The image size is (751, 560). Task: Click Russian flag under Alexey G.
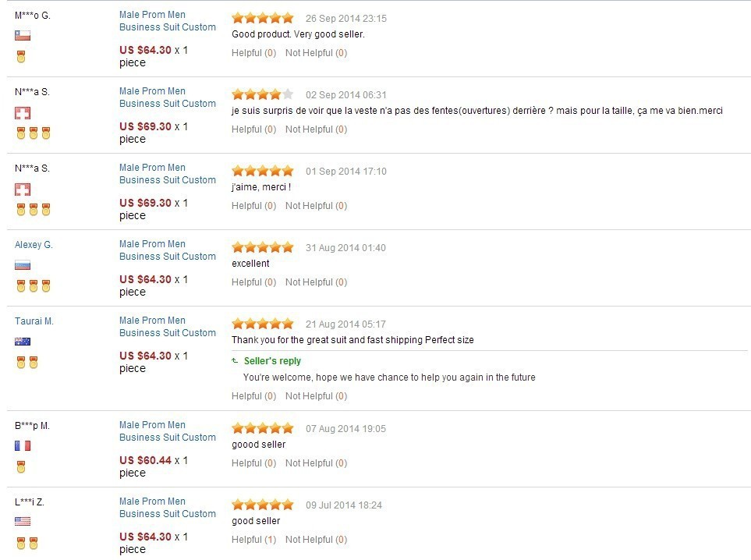(23, 265)
